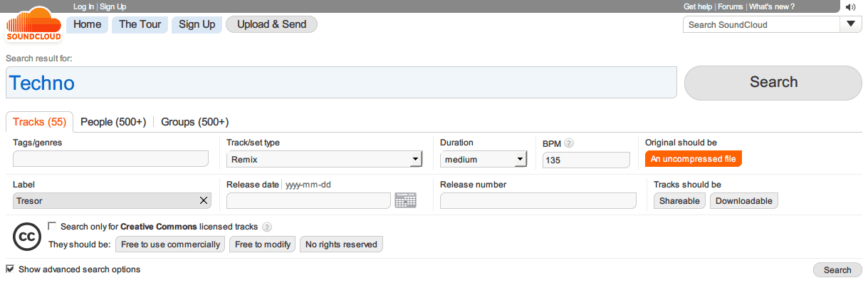Screen dimensions: 868x283
Task: Click the Search SoundCloud text box
Action: coord(761,24)
